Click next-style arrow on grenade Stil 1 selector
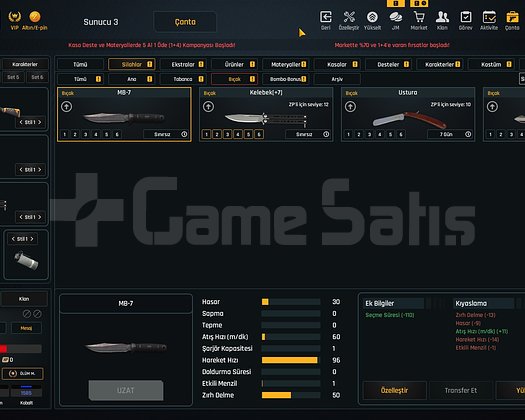 32,239
